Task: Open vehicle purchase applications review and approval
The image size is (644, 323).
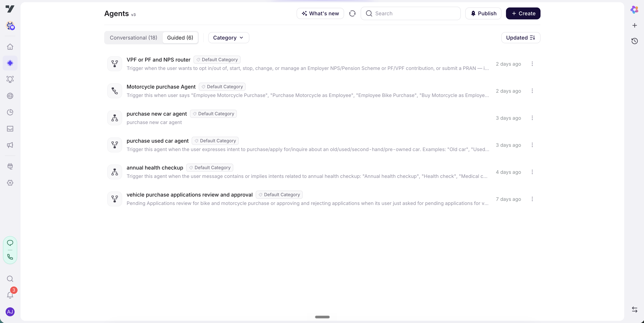Action: [x=190, y=195]
